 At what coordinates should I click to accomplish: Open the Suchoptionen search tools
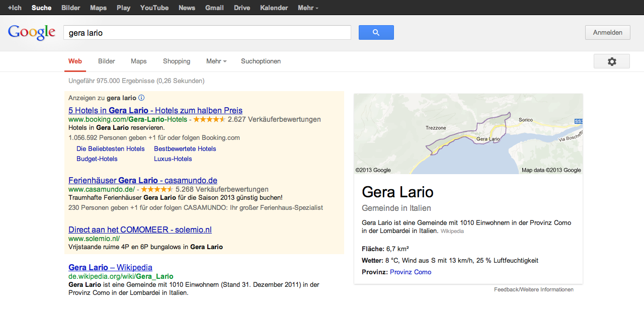click(261, 61)
